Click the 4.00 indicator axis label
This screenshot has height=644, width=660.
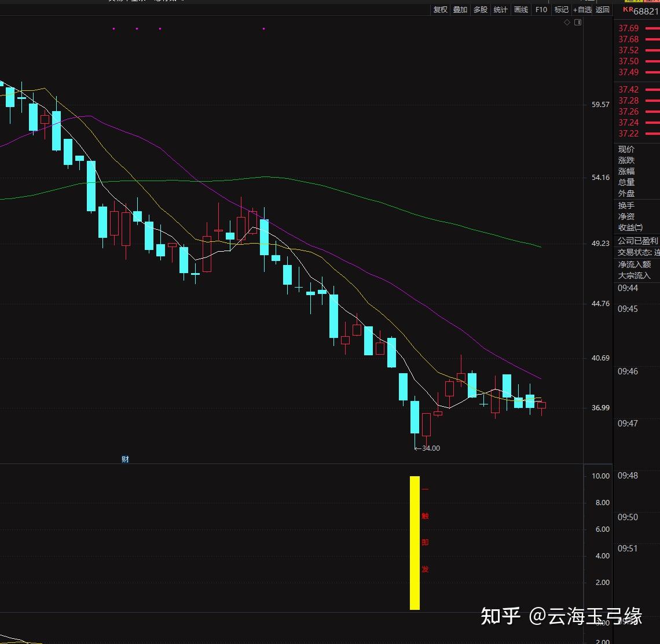tap(602, 555)
